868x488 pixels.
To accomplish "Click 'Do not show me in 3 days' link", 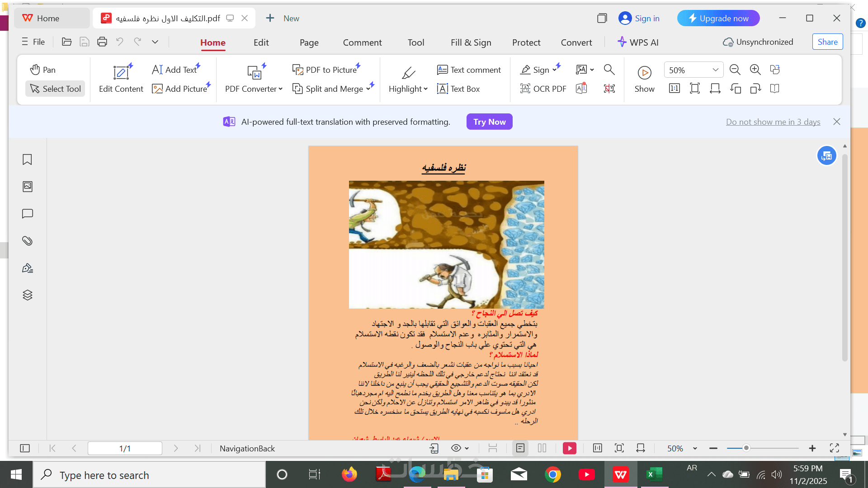I will tap(773, 122).
